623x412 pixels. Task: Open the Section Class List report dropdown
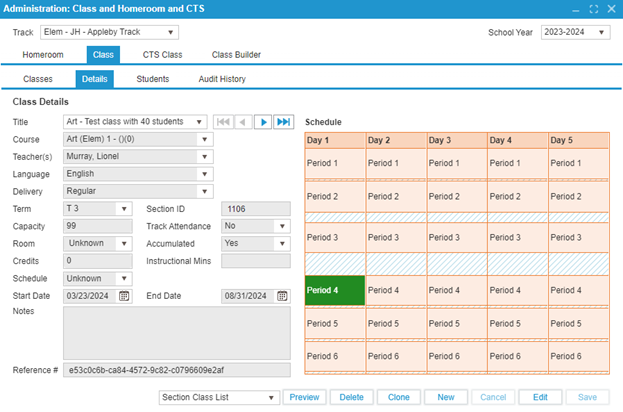271,397
